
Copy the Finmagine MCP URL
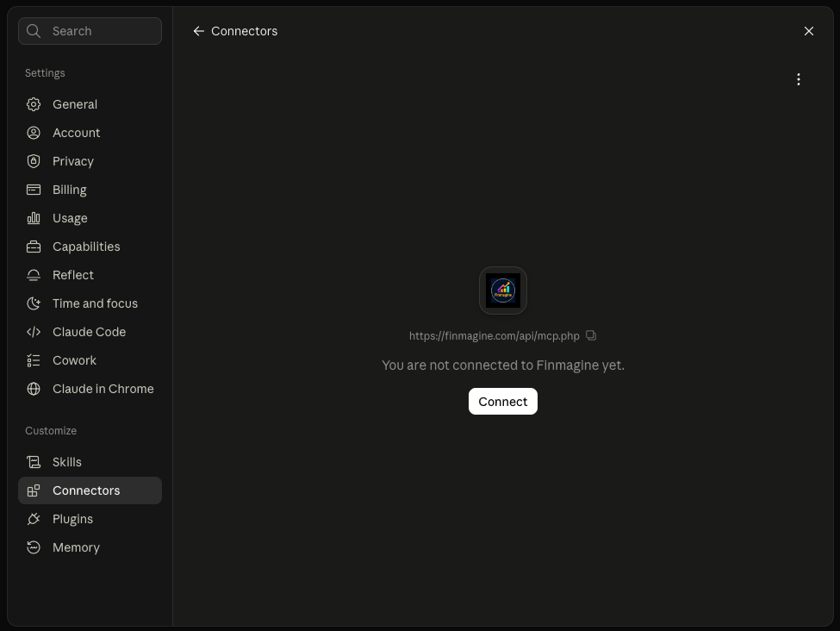(590, 335)
